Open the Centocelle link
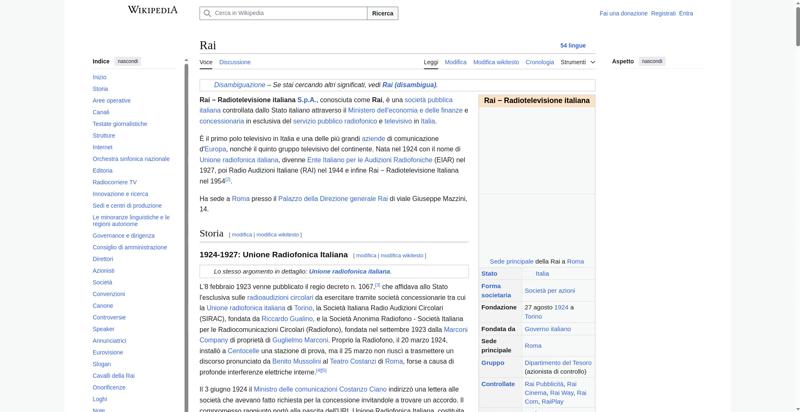 tap(243, 351)
